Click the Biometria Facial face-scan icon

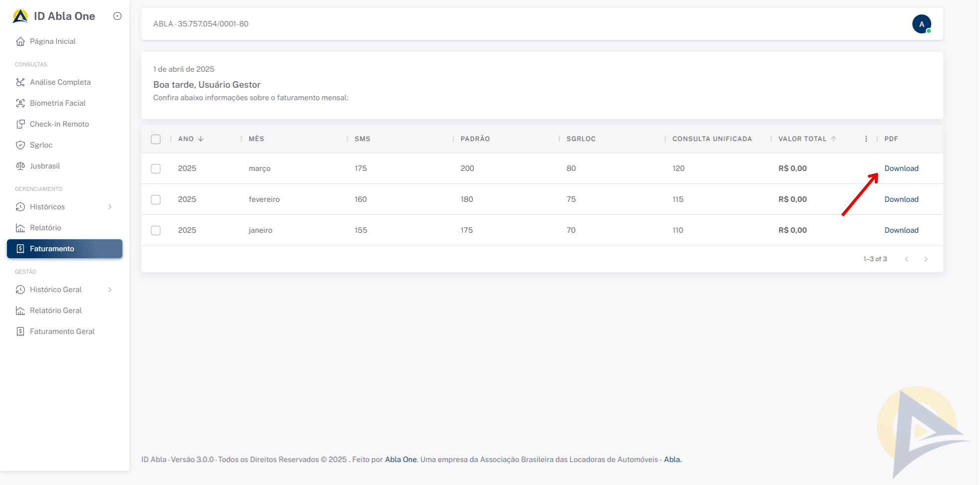tap(20, 103)
